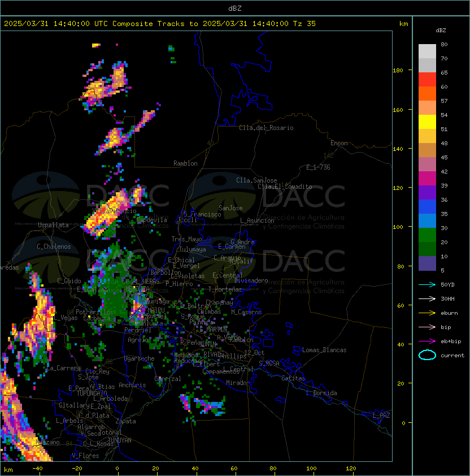Click the dBZ title at top
The width and height of the screenshot is (470, 476).
pyautogui.click(x=235, y=8)
